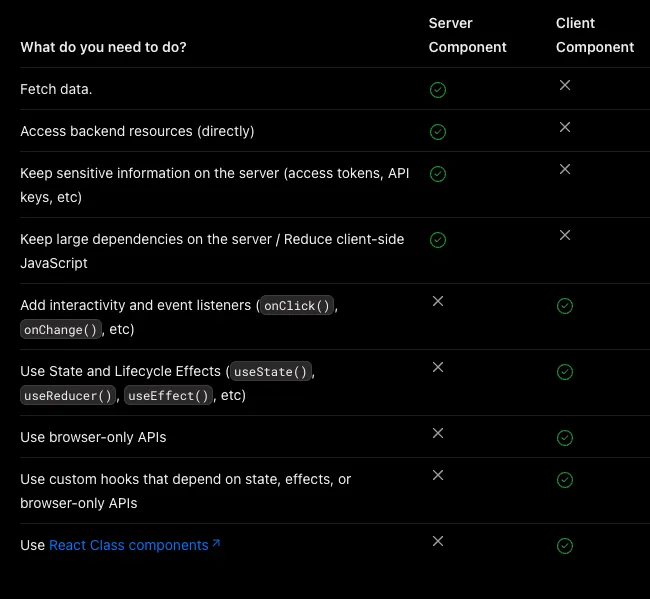
Task: Click the useEffect() code label
Action: point(168,396)
